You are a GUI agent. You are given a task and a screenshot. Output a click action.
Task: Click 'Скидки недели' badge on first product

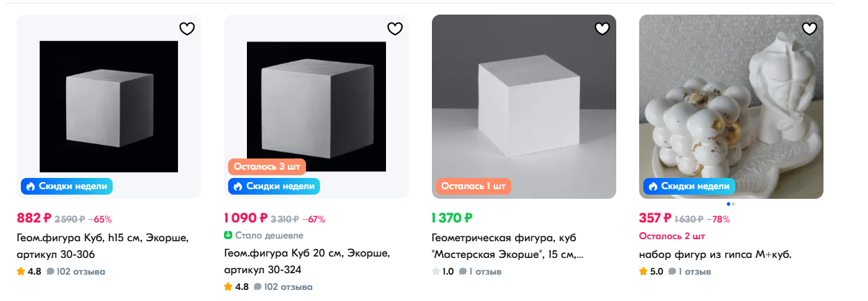pyautogui.click(x=67, y=186)
